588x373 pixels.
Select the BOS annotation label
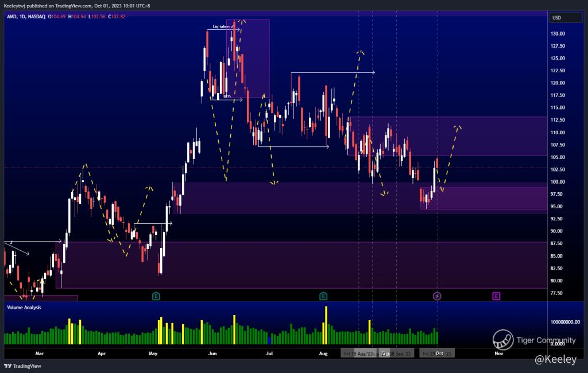[227, 96]
